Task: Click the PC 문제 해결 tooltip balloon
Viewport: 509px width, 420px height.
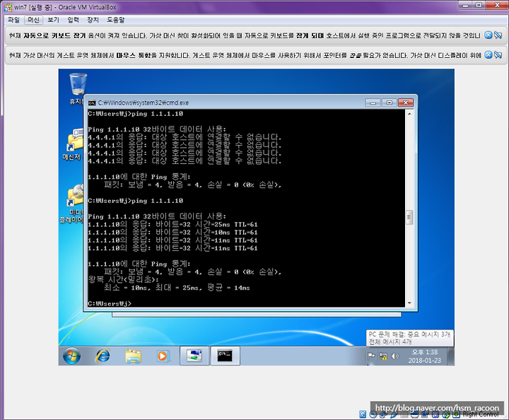Action: point(409,338)
